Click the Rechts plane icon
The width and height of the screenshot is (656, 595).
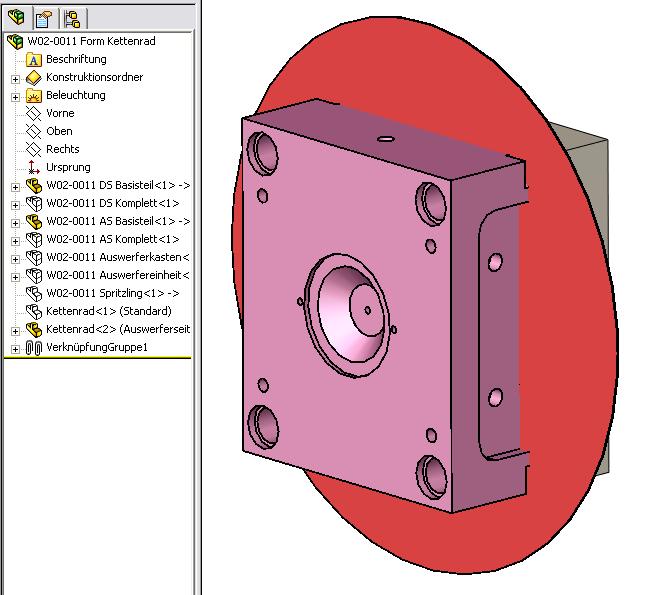coord(33,149)
